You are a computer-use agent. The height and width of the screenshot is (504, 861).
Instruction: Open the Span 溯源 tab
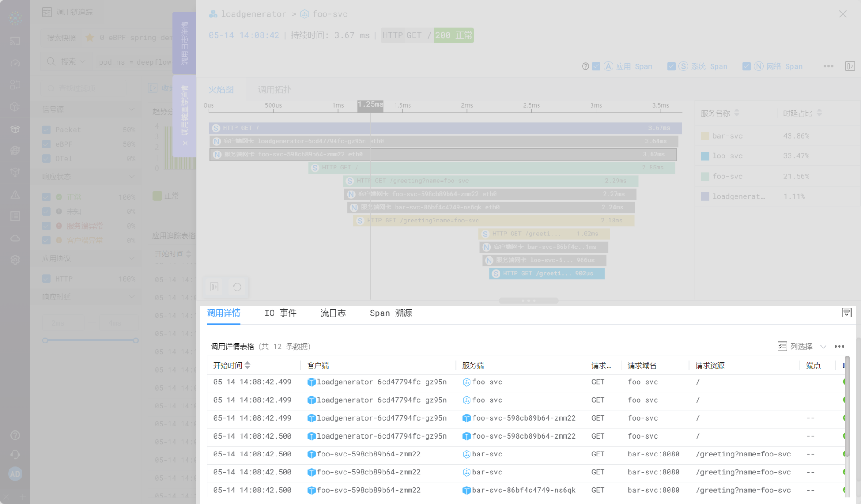pyautogui.click(x=391, y=313)
